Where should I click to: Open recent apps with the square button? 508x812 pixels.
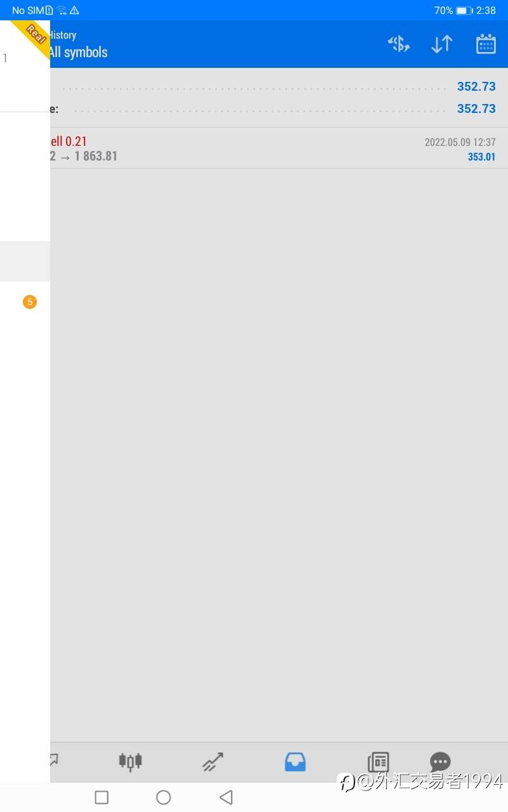pos(102,797)
